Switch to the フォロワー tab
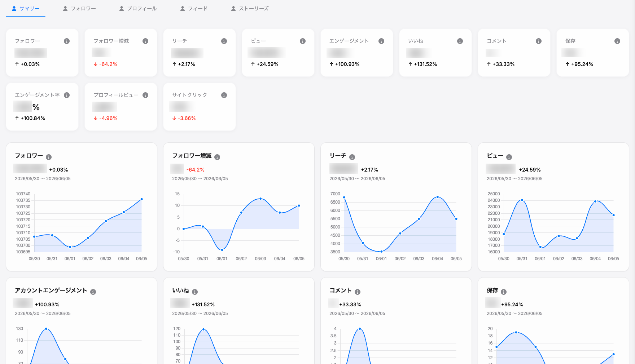The image size is (635, 364). [x=79, y=8]
